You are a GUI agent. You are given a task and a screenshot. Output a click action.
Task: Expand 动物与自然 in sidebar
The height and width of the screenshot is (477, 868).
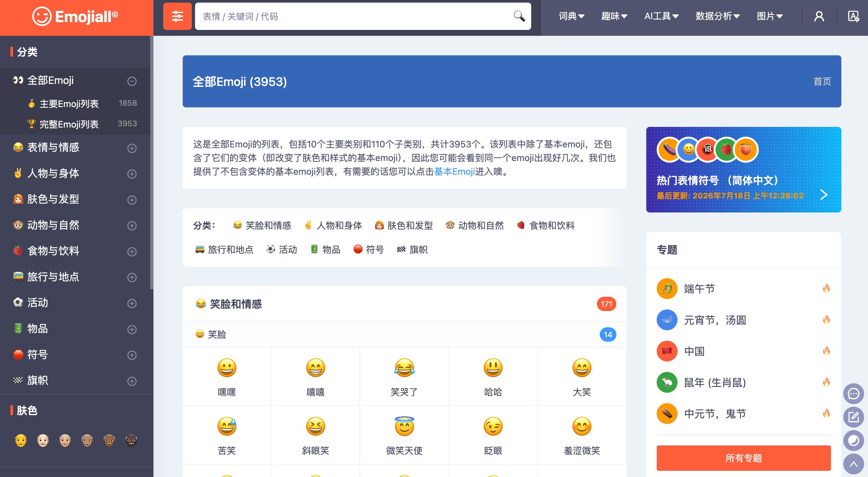[x=132, y=225]
